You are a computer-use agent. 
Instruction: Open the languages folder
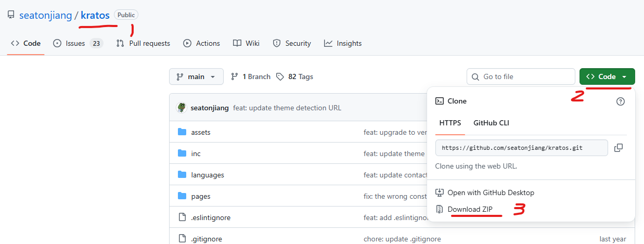tap(208, 175)
